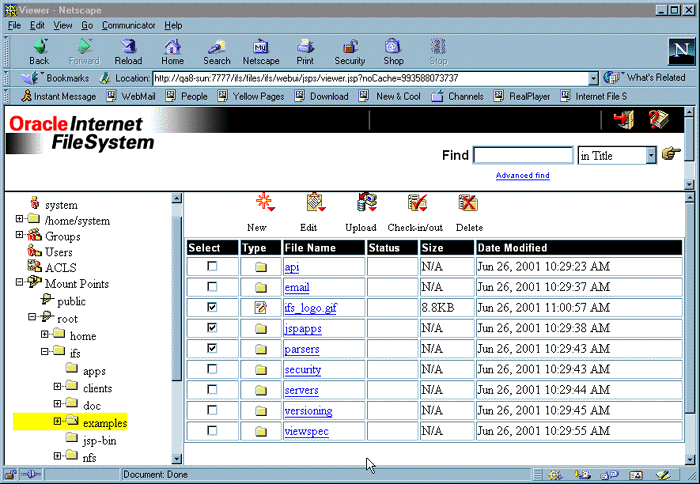Click the WebMail personal toolbar button
This screenshot has height=484, width=700.
[132, 96]
